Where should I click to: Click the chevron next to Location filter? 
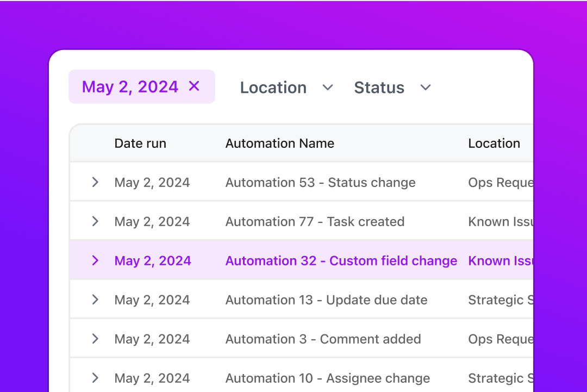point(328,87)
